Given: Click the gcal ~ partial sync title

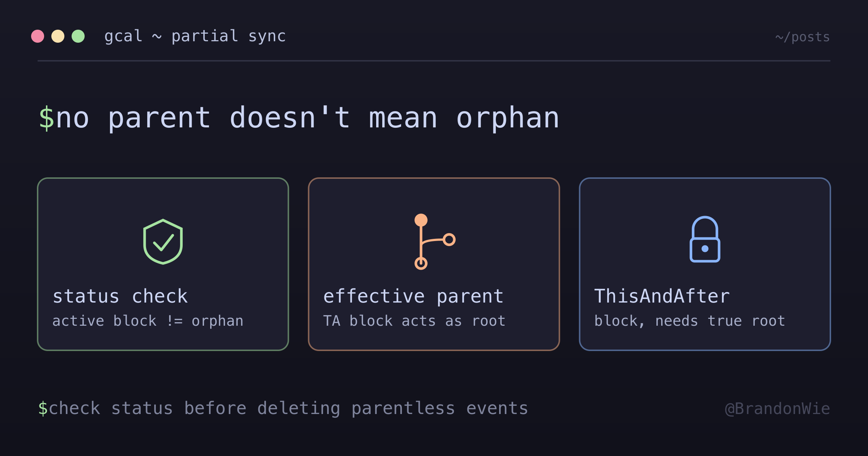Looking at the screenshot, I should point(195,36).
